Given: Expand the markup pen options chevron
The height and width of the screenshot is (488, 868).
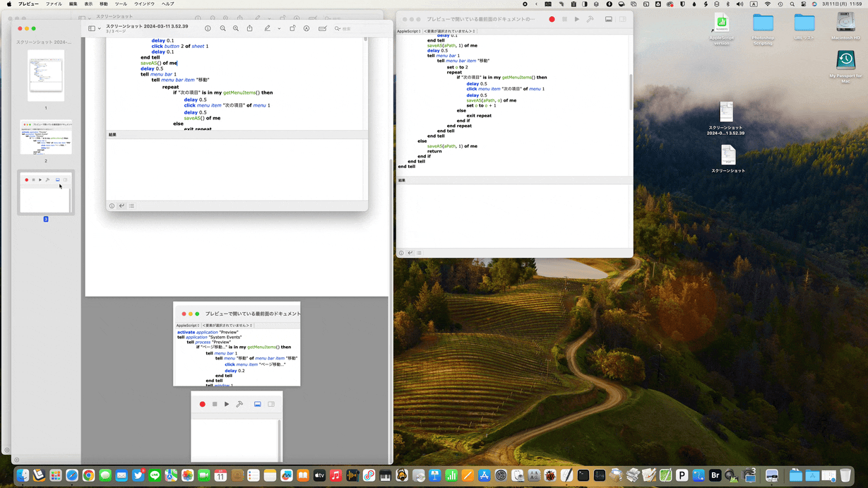Looking at the screenshot, I should 279,29.
